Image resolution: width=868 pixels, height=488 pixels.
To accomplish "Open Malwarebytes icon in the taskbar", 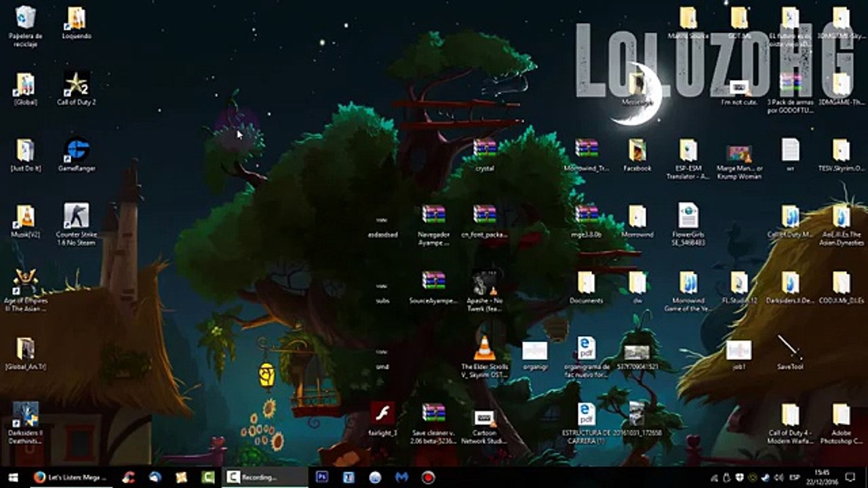I will (x=401, y=477).
